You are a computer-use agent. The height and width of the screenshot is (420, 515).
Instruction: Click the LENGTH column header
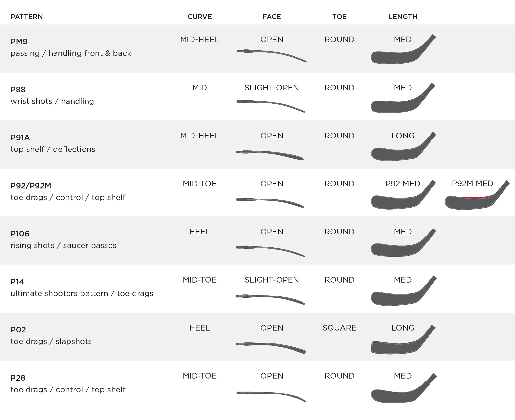(403, 17)
